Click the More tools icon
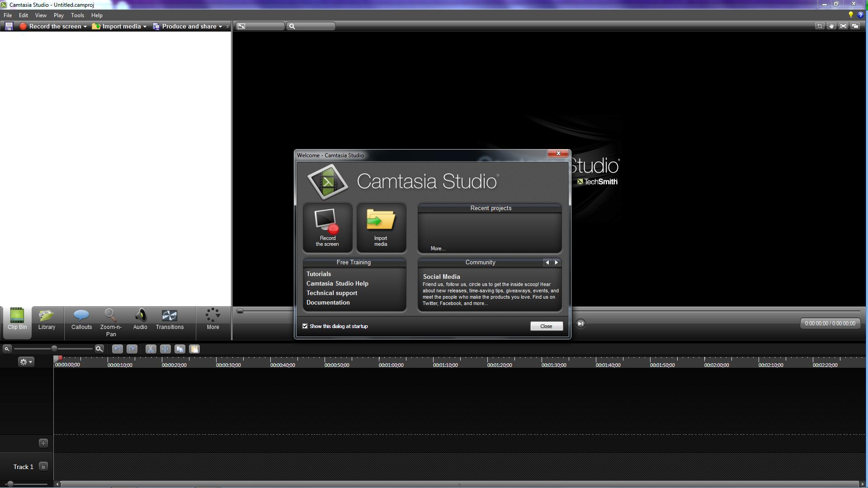 click(213, 319)
